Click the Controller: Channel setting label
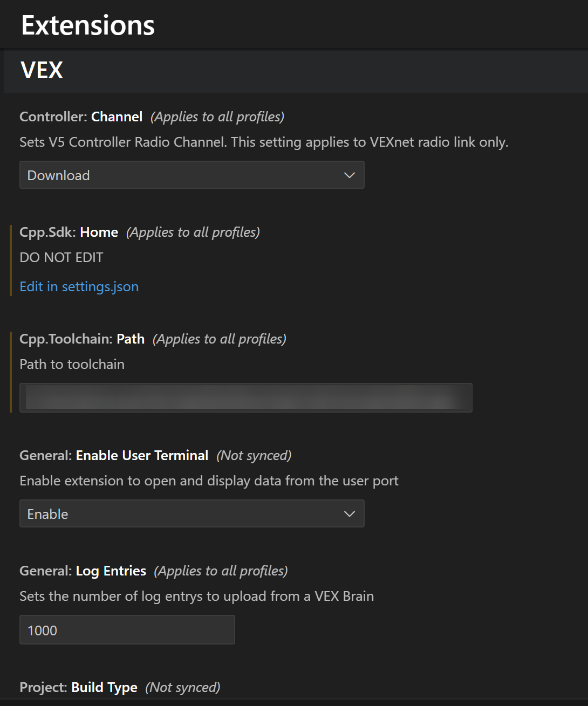This screenshot has height=706, width=588. pos(81,116)
